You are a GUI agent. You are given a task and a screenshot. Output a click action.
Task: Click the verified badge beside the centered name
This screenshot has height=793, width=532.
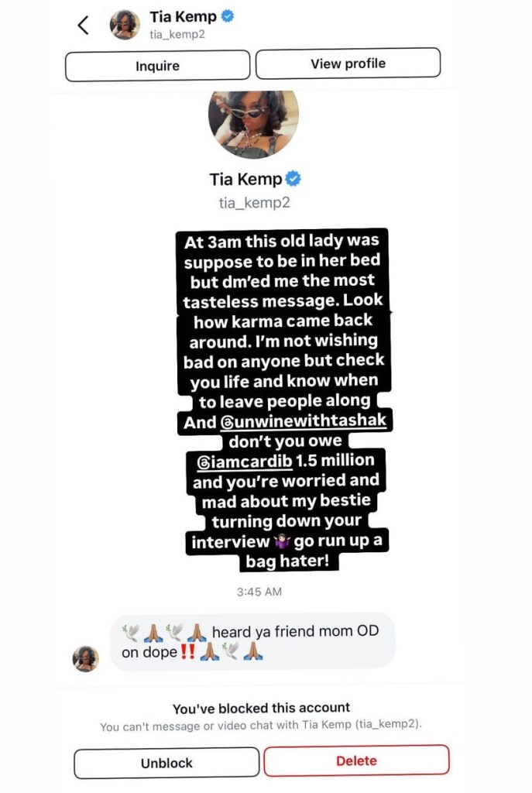(293, 179)
